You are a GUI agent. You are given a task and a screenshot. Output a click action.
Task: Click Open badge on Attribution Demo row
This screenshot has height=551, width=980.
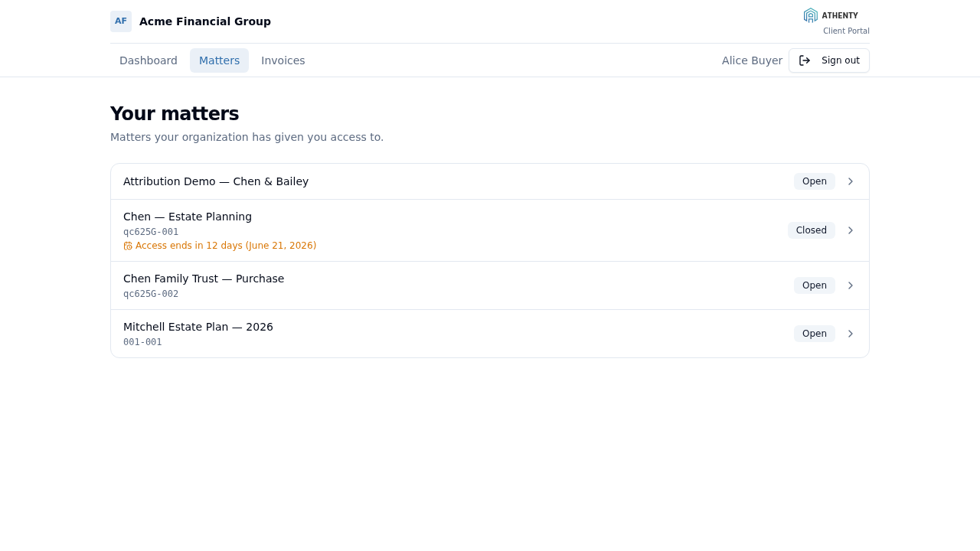[x=815, y=181]
